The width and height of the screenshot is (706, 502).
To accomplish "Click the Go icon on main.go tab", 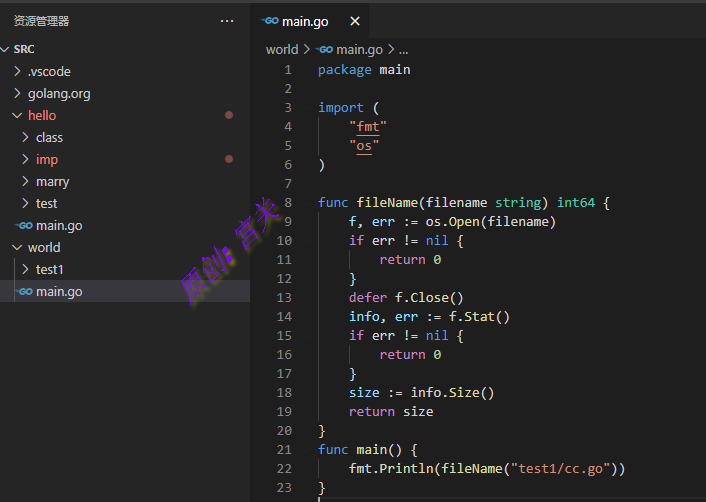I will pos(269,22).
